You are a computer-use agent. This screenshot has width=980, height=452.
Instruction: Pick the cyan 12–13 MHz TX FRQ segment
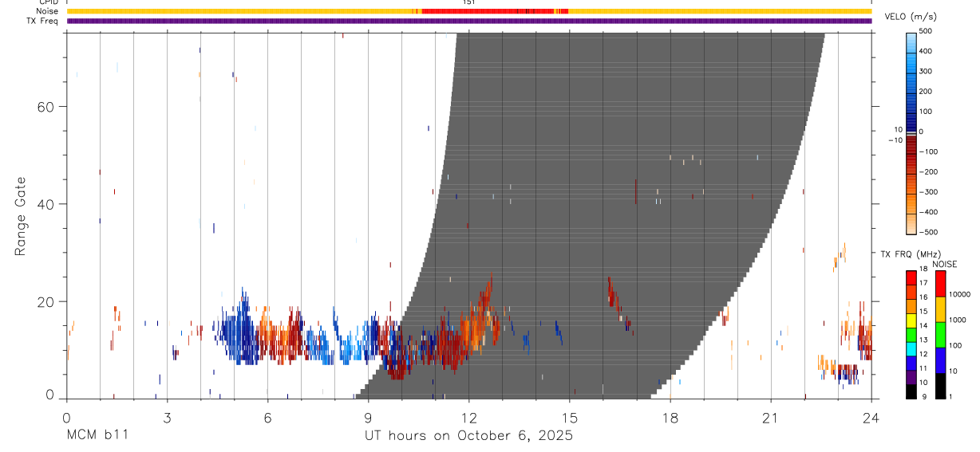911,348
